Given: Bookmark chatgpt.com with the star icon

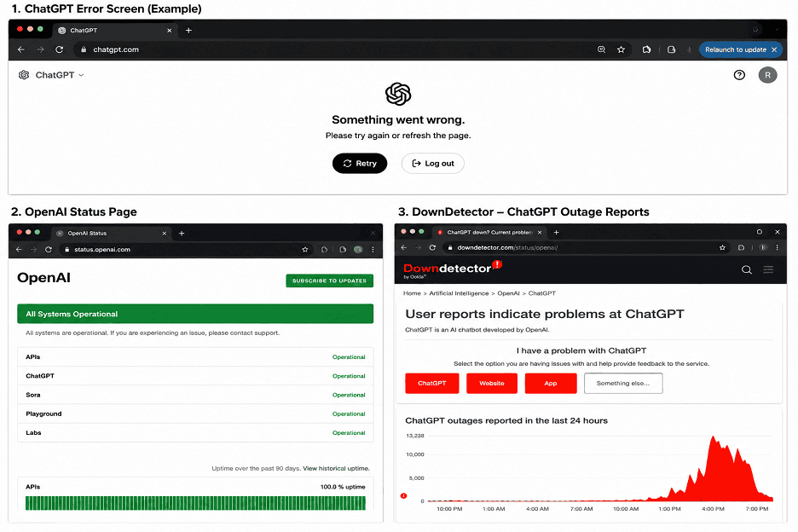Looking at the screenshot, I should tap(621, 49).
